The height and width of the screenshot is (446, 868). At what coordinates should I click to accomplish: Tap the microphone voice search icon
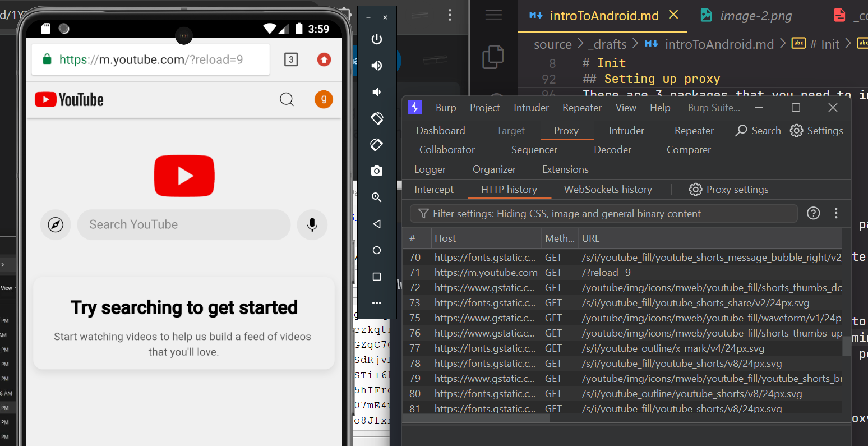point(312,225)
